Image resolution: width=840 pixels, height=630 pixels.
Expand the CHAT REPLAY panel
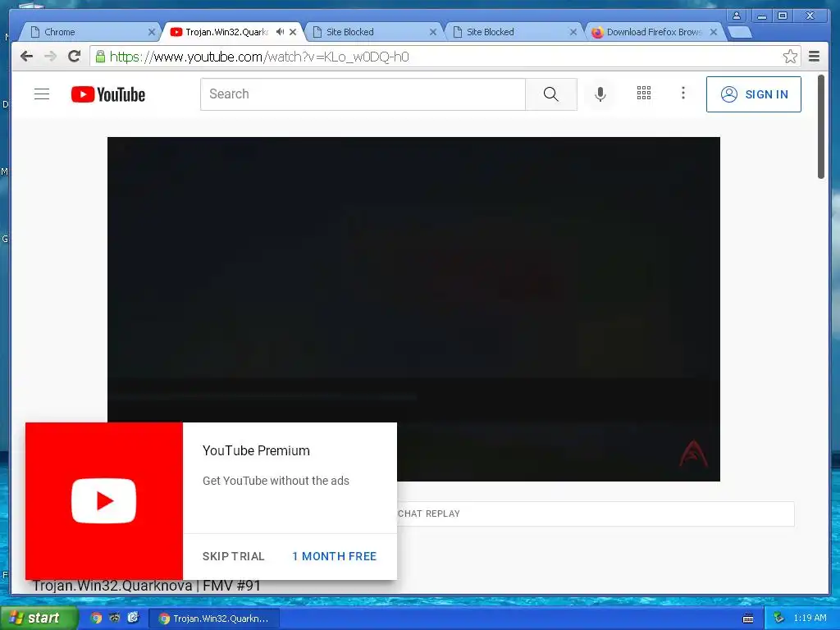596,514
